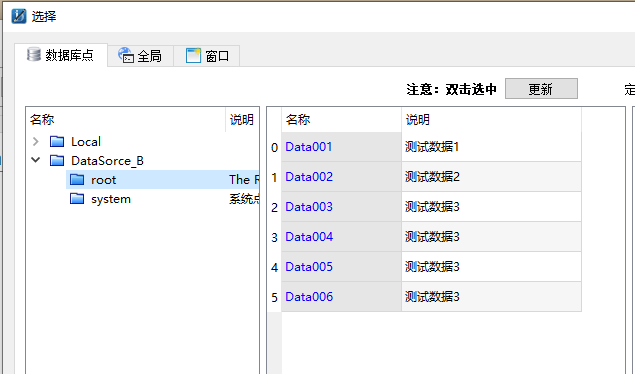Switch to the 窗口 tab

207,55
